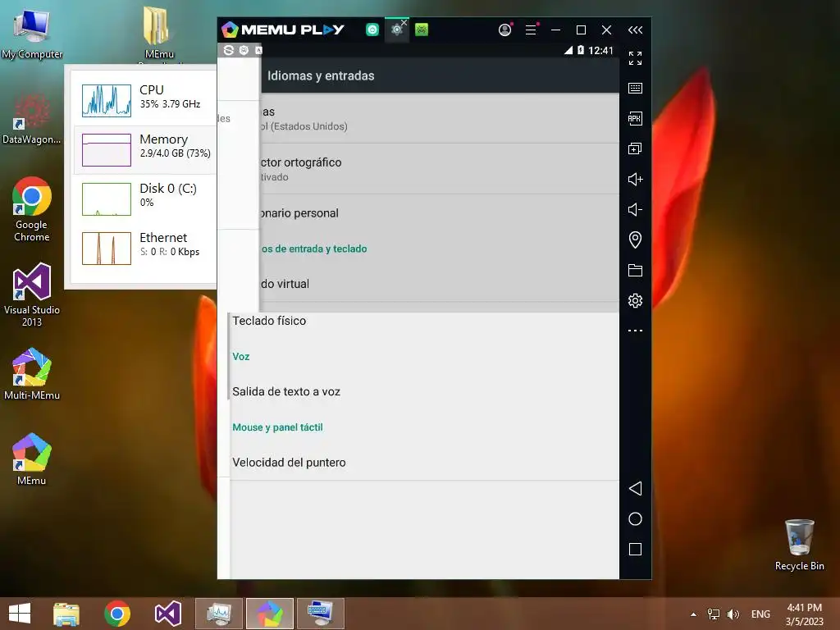
Task: Collapse the MEmu sidebar with triple chevrons
Action: 636,30
